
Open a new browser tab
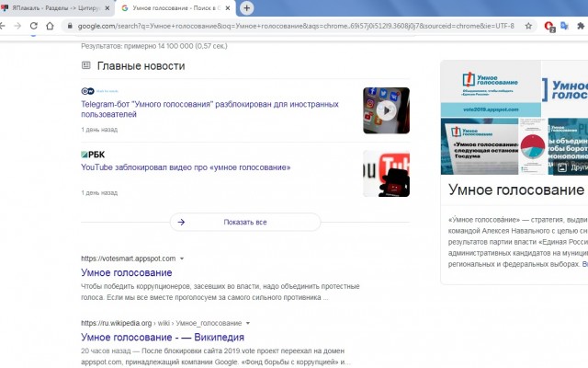tap(247, 8)
